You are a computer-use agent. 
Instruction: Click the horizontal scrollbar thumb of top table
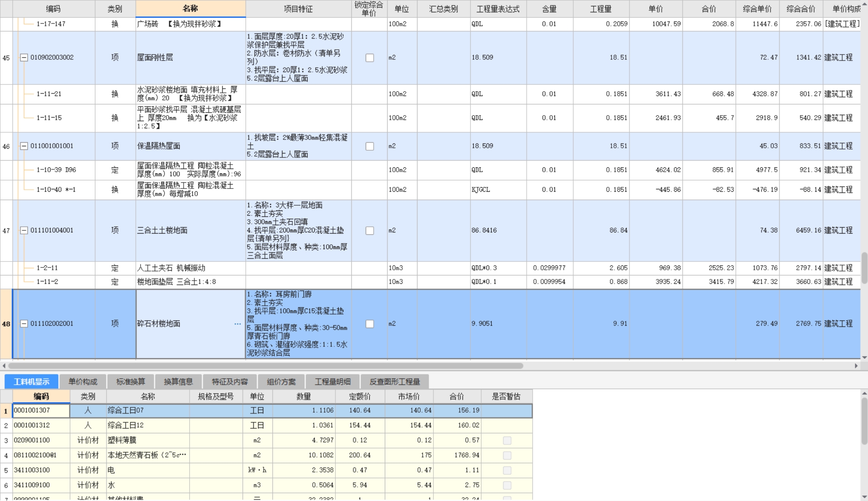tap(266, 365)
